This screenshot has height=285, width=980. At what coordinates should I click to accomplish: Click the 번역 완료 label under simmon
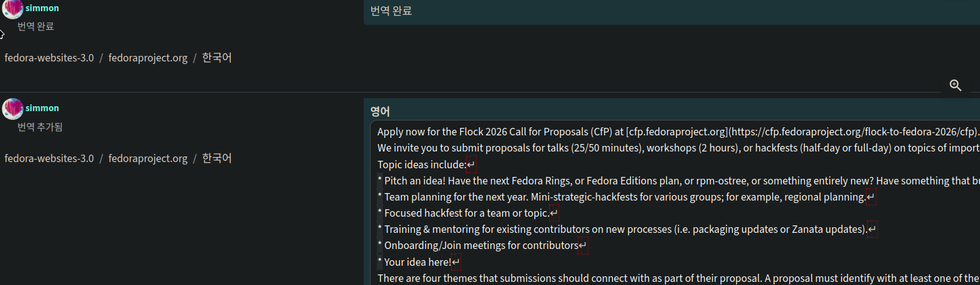point(35,26)
